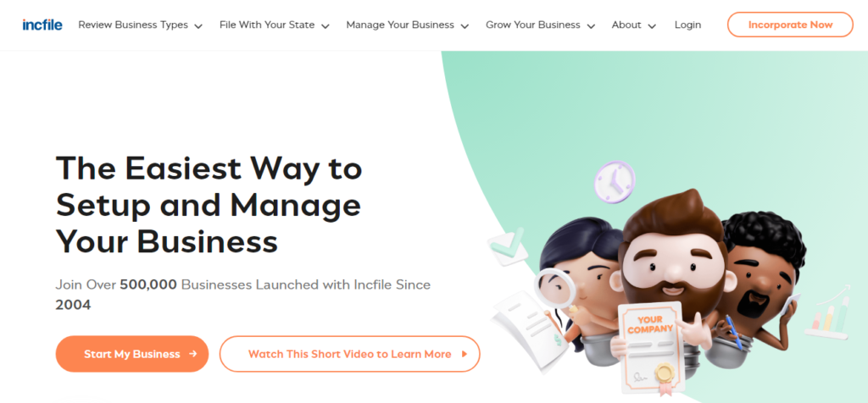Click the bar chart graphic

[x=827, y=313]
